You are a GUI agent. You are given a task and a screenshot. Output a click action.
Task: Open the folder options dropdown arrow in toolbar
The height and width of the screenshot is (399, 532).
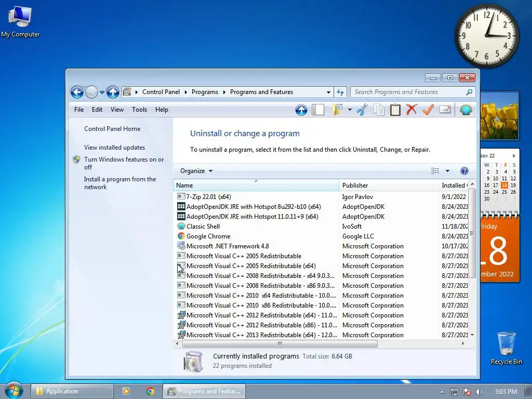pos(350,110)
